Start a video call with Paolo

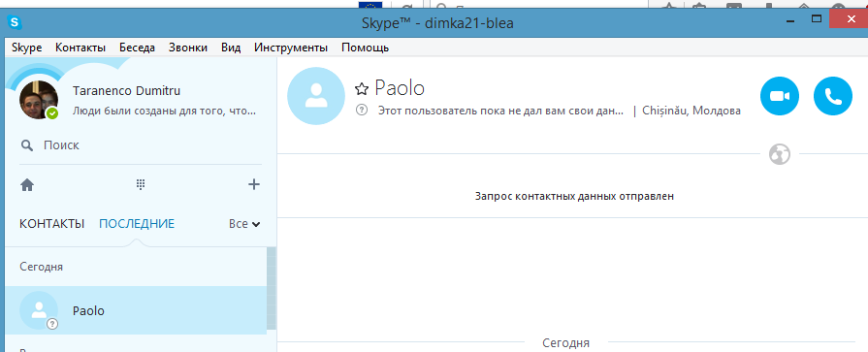[780, 96]
